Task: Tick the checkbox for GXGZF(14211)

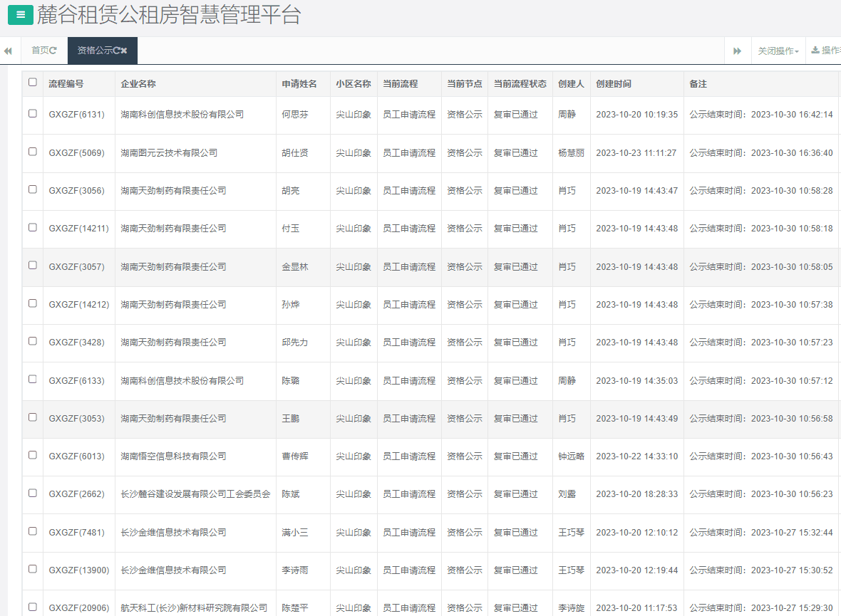Action: [x=33, y=228]
